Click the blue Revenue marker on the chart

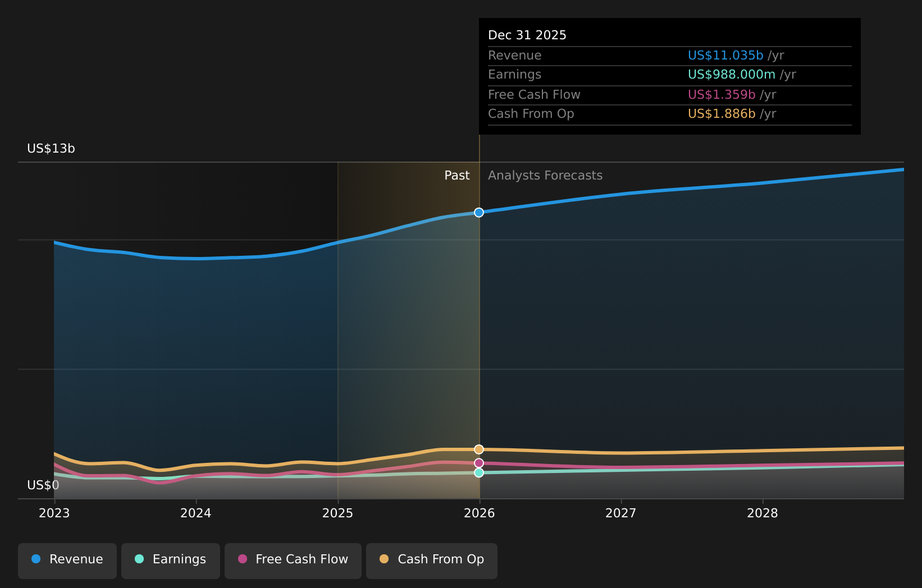click(478, 213)
